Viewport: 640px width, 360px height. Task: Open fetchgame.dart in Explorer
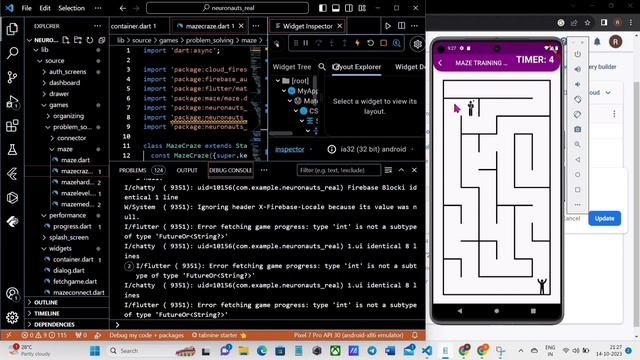[75, 281]
